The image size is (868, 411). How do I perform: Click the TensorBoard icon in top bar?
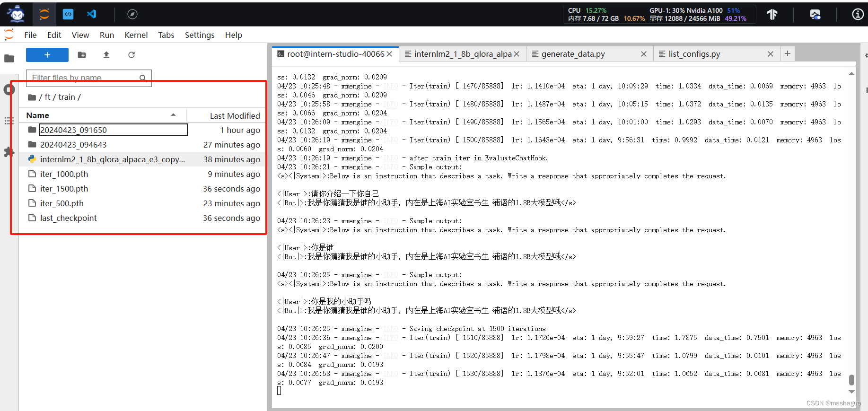772,14
